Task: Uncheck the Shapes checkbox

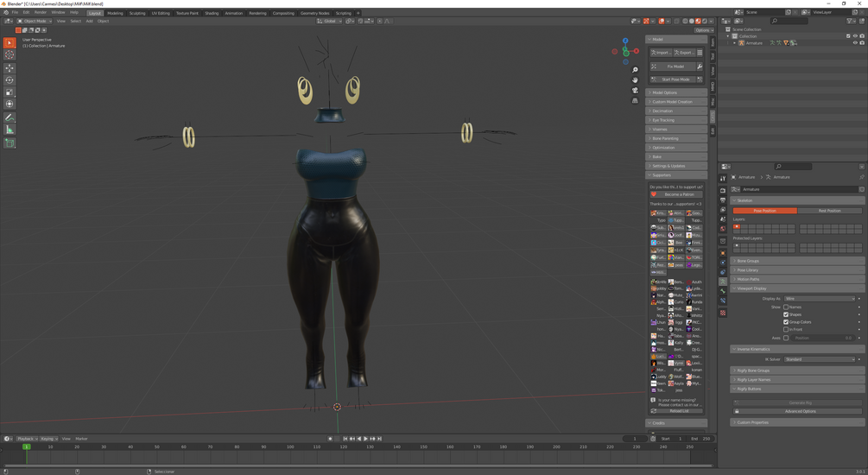Action: 785,314
